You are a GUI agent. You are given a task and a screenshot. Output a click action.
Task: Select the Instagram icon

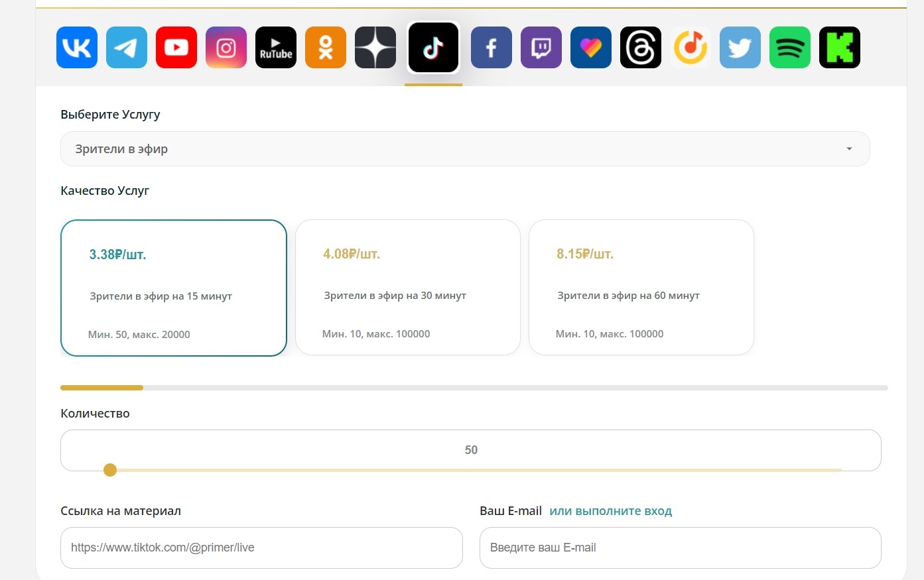click(x=226, y=48)
